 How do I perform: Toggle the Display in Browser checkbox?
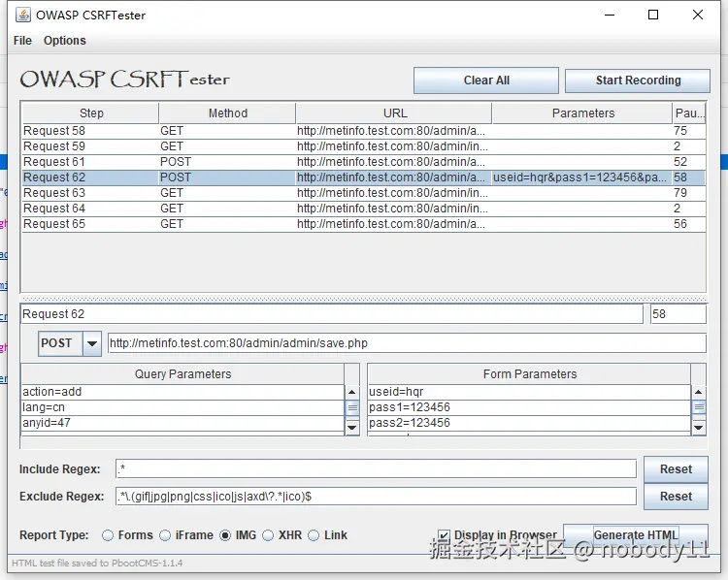(x=444, y=535)
